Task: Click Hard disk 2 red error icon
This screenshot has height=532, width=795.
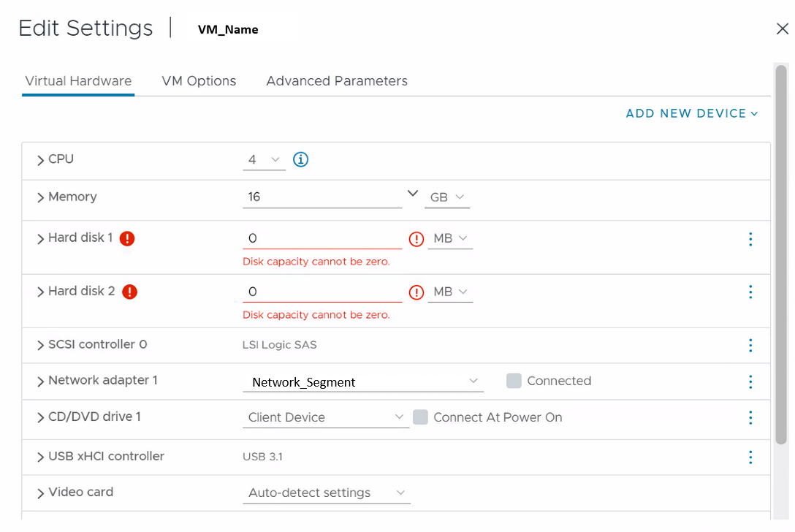Action: (x=130, y=292)
